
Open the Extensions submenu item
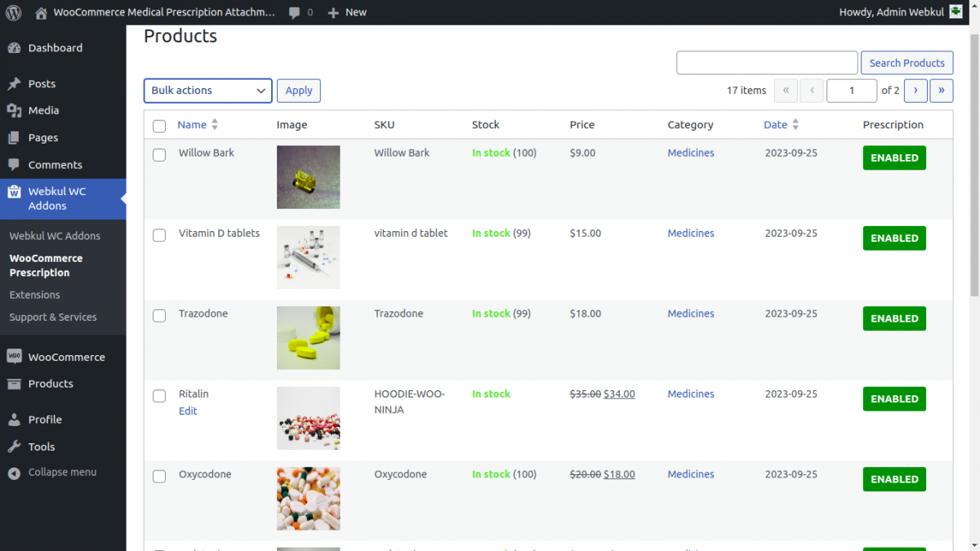pos(35,295)
